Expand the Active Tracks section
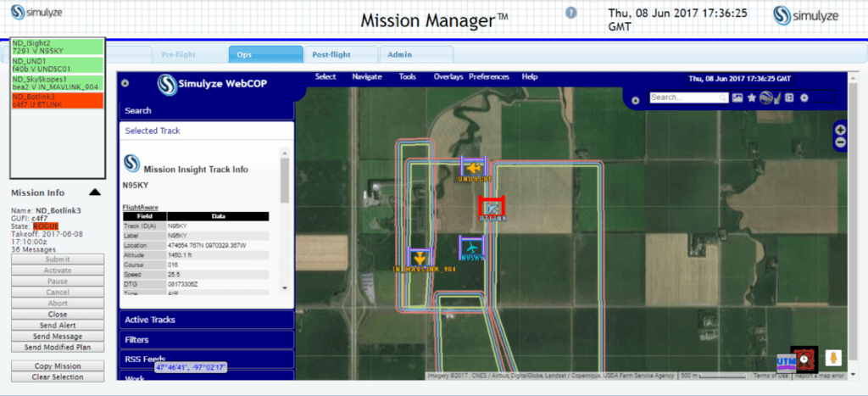Screen dimensions: 868x396 [x=207, y=320]
